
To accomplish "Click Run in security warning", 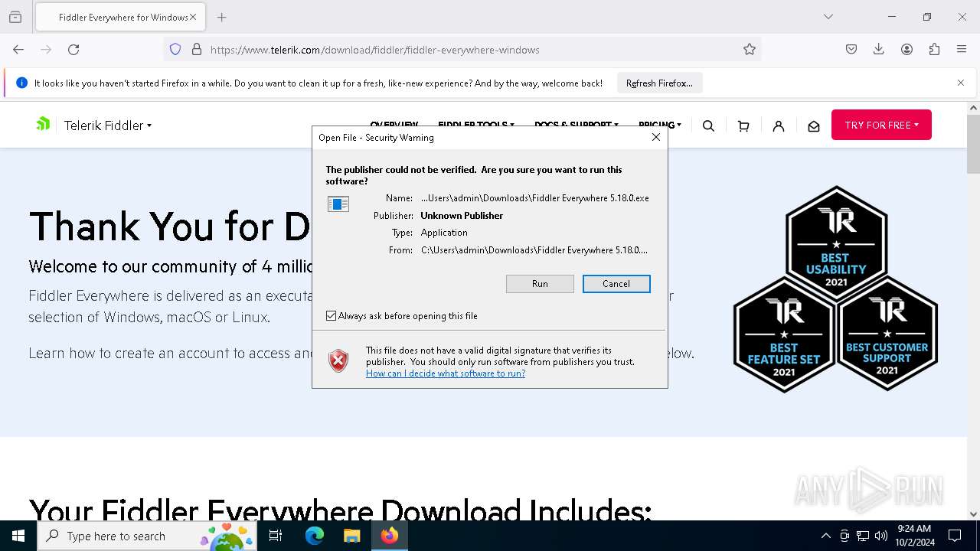I will pyautogui.click(x=540, y=284).
